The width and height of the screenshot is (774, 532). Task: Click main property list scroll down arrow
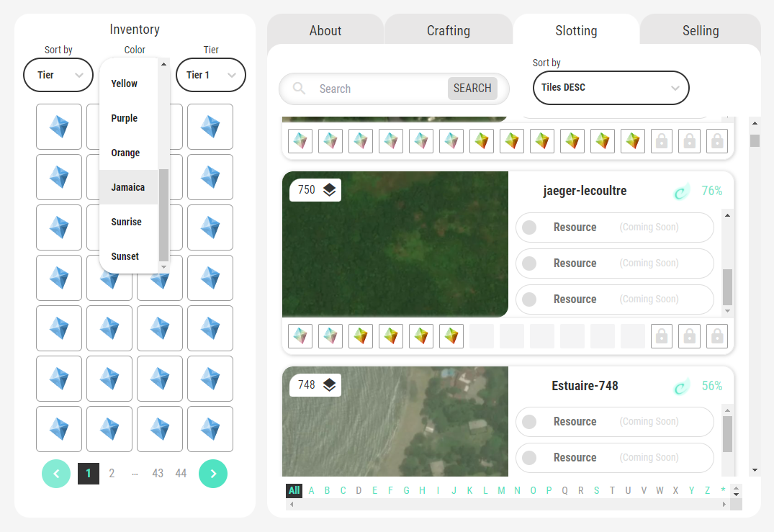click(755, 470)
